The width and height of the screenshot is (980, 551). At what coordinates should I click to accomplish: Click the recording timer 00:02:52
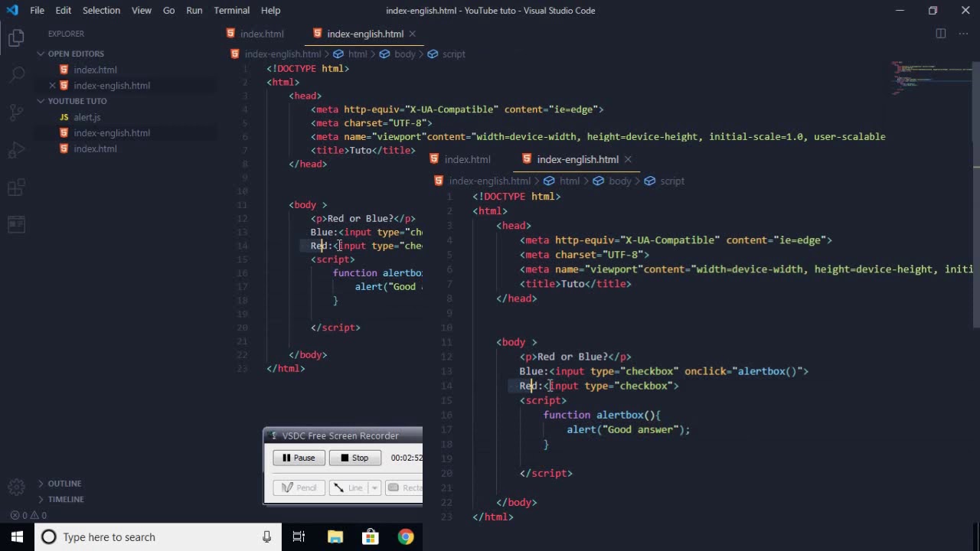tap(406, 458)
